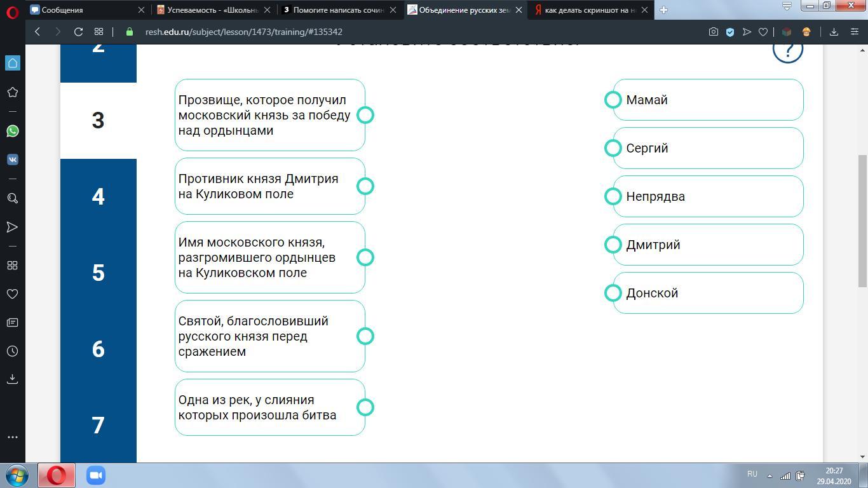Click the connector circle next to Сергий
The width and height of the screenshot is (868, 488).
click(x=613, y=148)
